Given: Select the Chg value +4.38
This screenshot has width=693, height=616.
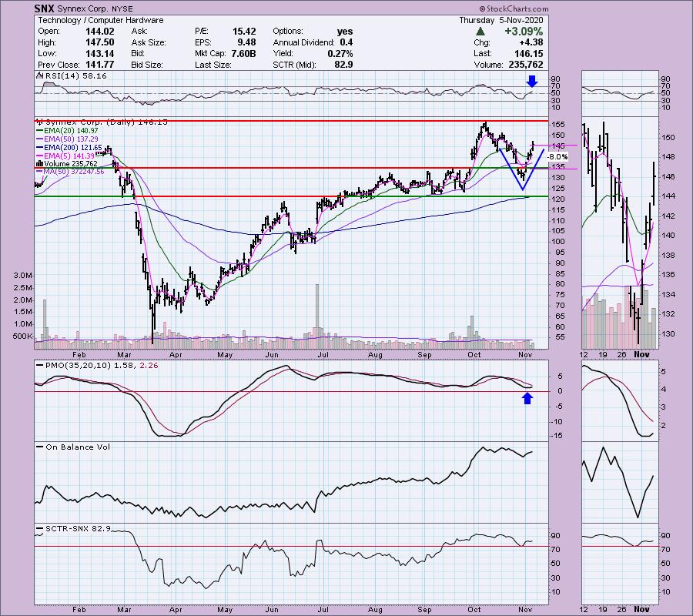Looking at the screenshot, I should pos(531,42).
